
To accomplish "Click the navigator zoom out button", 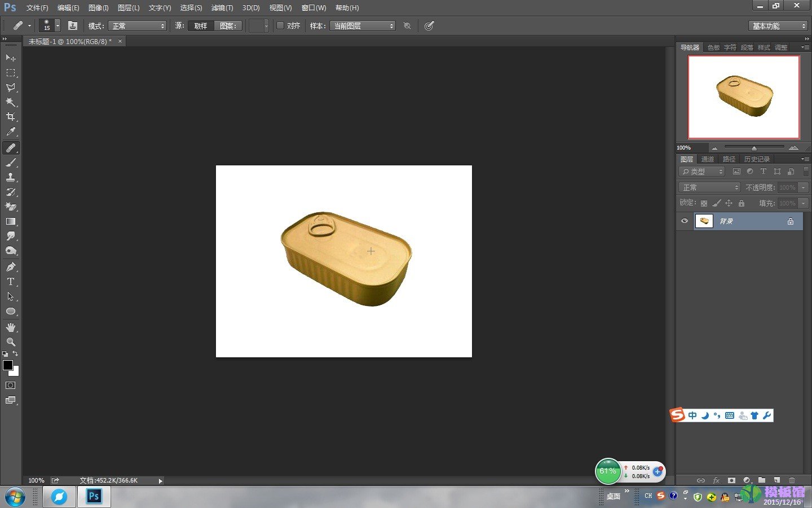I will (714, 148).
